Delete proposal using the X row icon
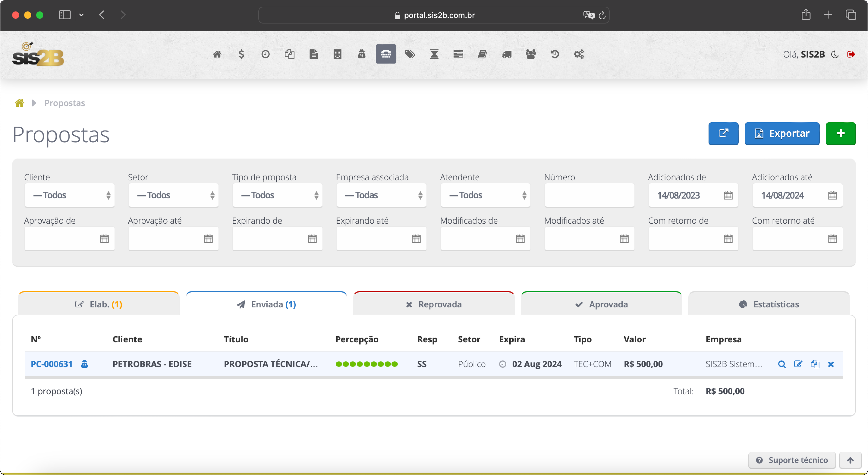This screenshot has width=868, height=475. pos(831,364)
